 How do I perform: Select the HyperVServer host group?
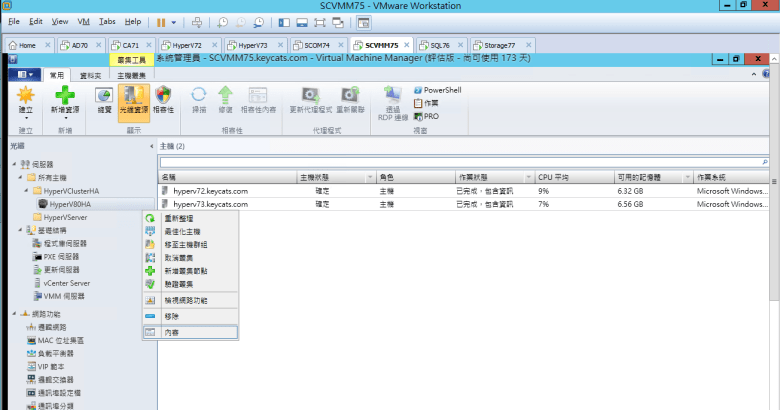point(65,217)
